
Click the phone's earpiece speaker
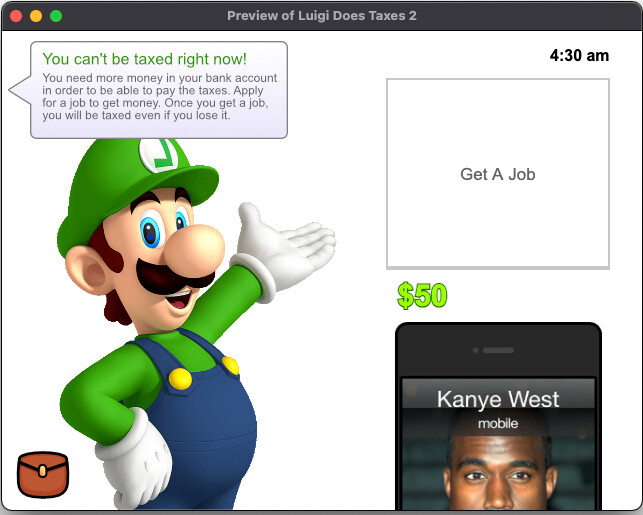tap(497, 350)
